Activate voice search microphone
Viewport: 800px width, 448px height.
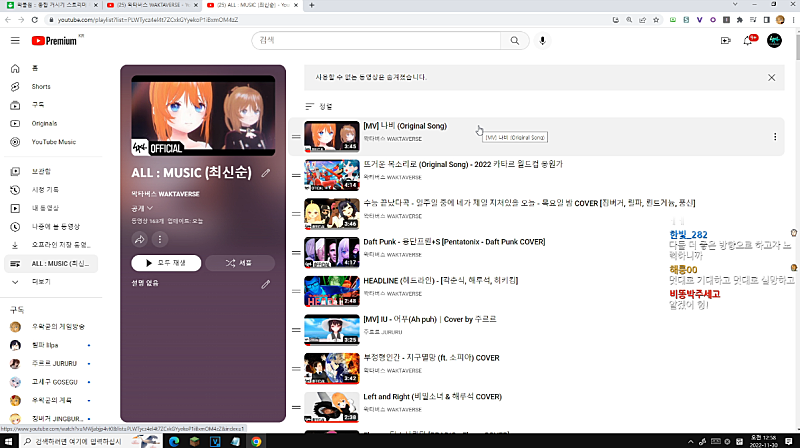(x=542, y=41)
